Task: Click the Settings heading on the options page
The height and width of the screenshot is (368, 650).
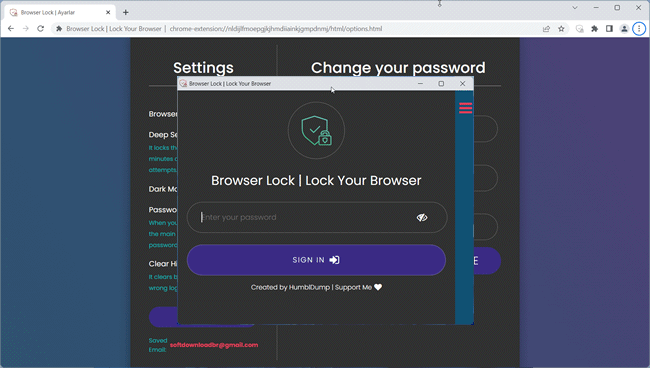Action: pyautogui.click(x=203, y=68)
